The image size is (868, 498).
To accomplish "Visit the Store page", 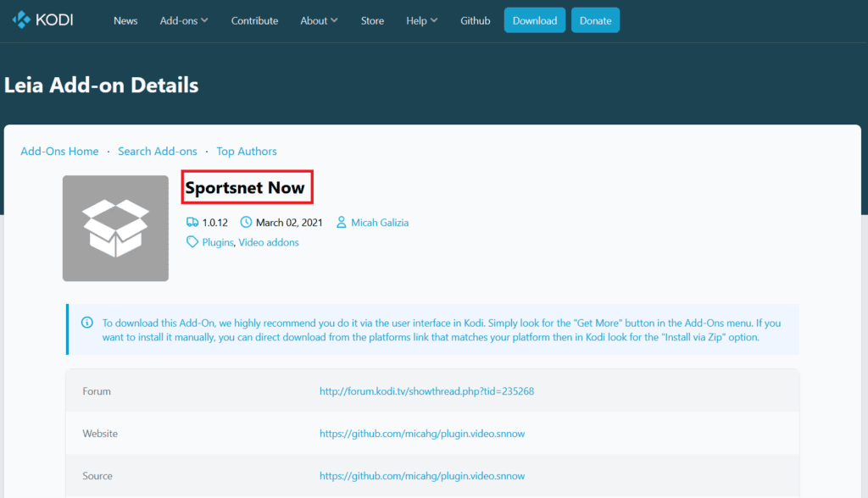I will coord(372,20).
